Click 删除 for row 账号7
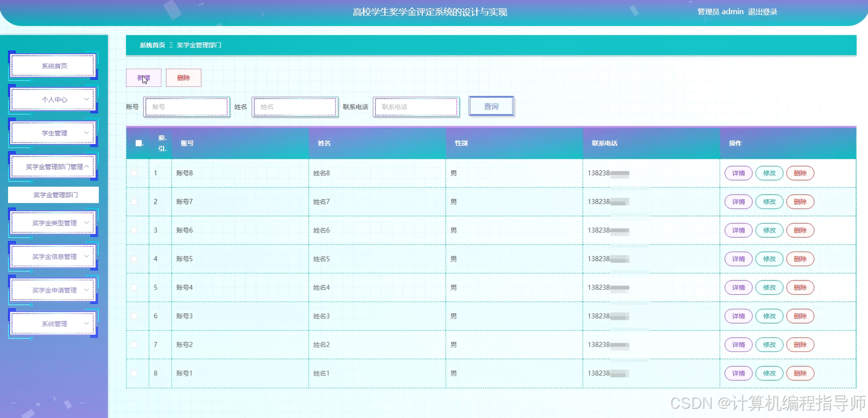Viewport: 868px width, 418px height. point(800,202)
